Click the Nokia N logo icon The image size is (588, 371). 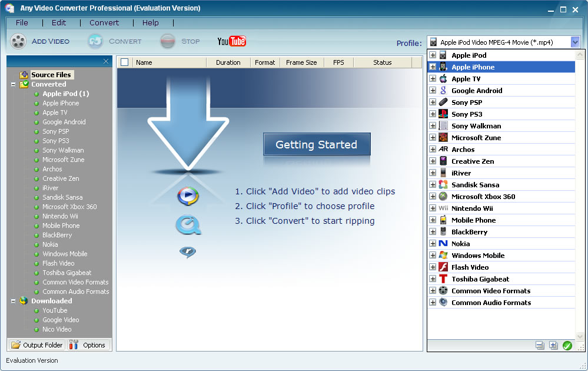(443, 243)
